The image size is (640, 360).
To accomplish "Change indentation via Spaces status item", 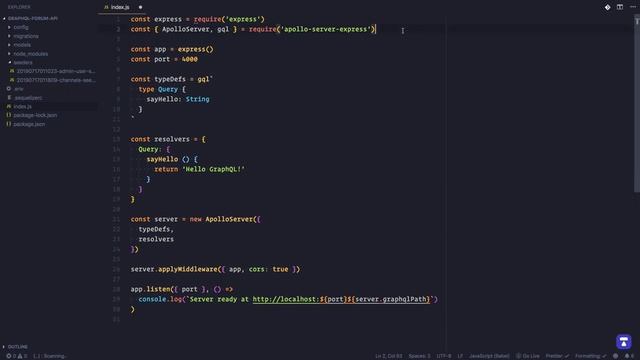I will (420, 356).
